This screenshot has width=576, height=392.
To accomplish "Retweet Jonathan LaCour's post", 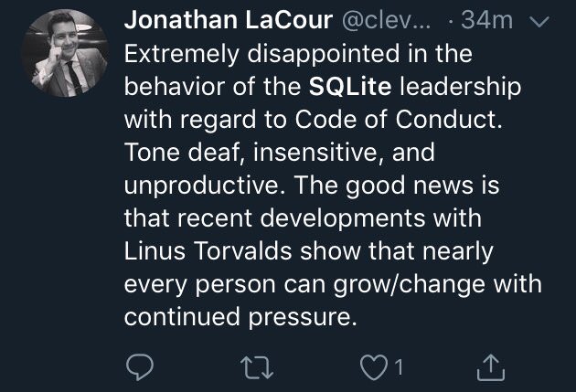I will point(257,368).
